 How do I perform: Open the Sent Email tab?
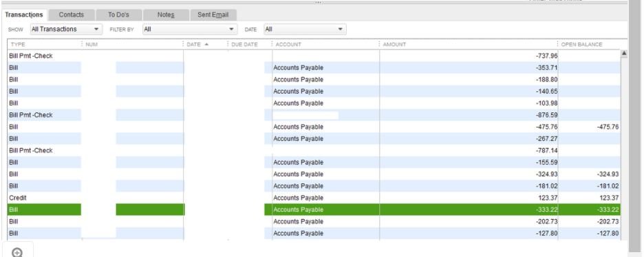point(213,14)
